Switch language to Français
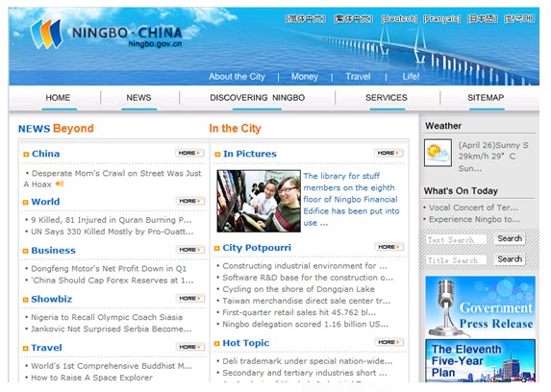Image resolution: width=551 pixels, height=392 pixels. point(441,18)
